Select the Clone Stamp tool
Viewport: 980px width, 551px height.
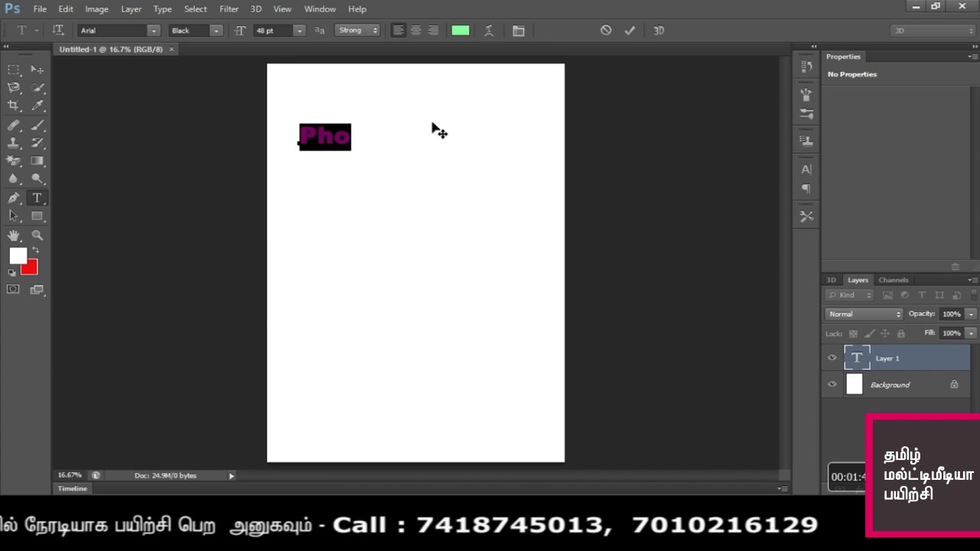(14, 142)
